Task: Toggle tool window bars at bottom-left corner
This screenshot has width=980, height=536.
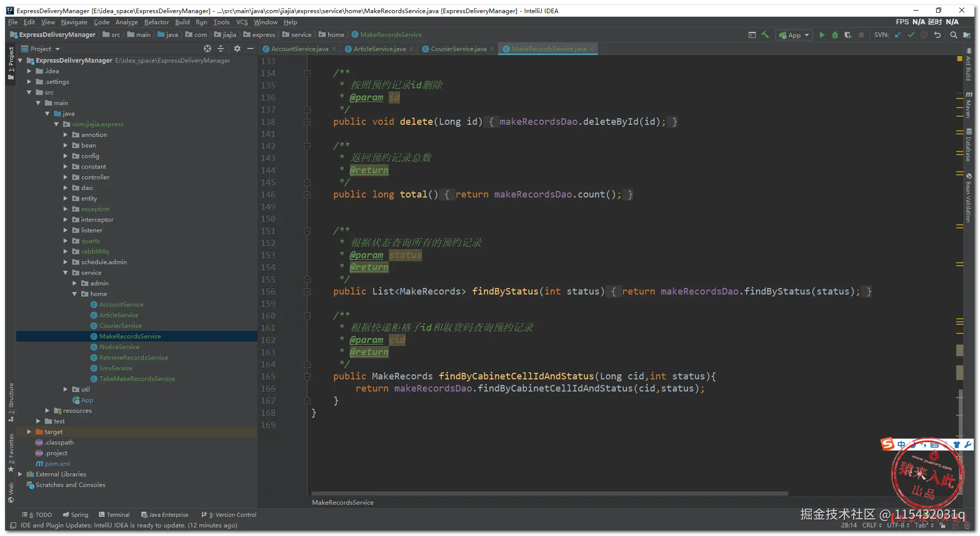Action: click(13, 525)
